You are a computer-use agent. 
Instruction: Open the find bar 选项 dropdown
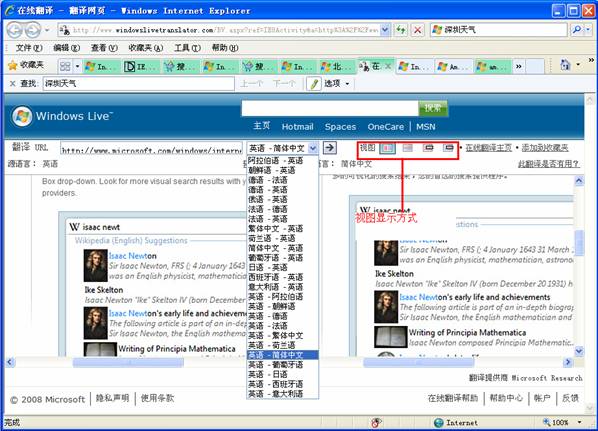click(x=337, y=84)
